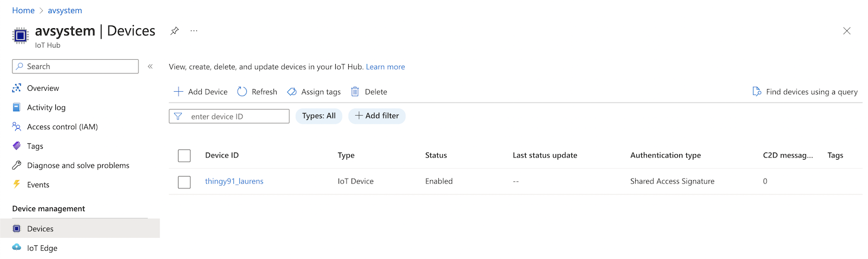Click the Delete label in the toolbar

coord(376,92)
